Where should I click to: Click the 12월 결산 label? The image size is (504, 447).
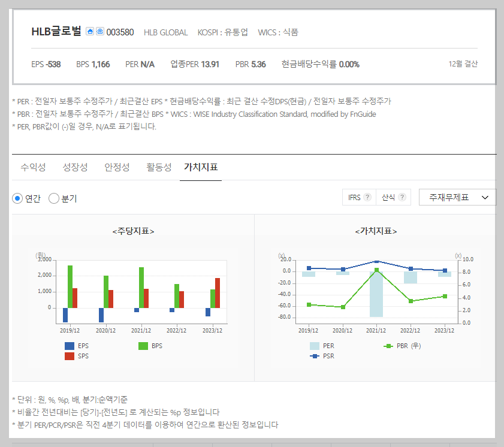click(x=463, y=64)
